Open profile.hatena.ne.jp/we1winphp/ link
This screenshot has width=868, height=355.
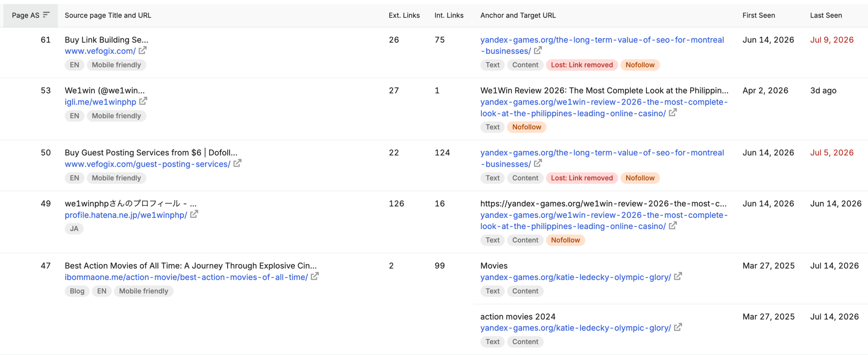tap(126, 215)
